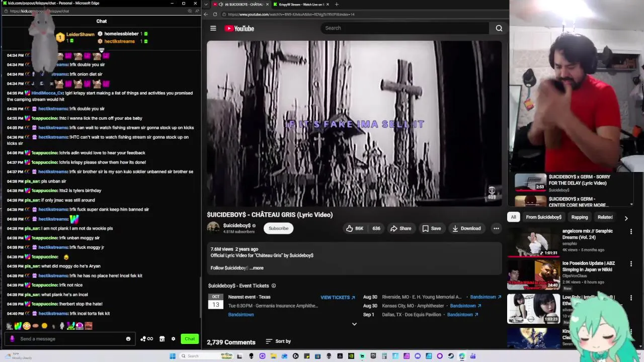Show more filter chips with right arrow
This screenshot has height=362, width=644.
point(626,218)
